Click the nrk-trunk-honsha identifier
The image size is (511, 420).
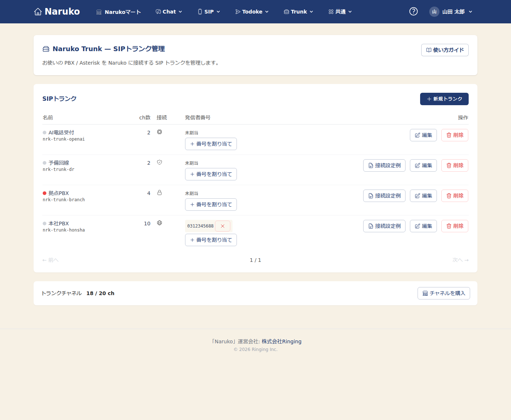click(64, 230)
